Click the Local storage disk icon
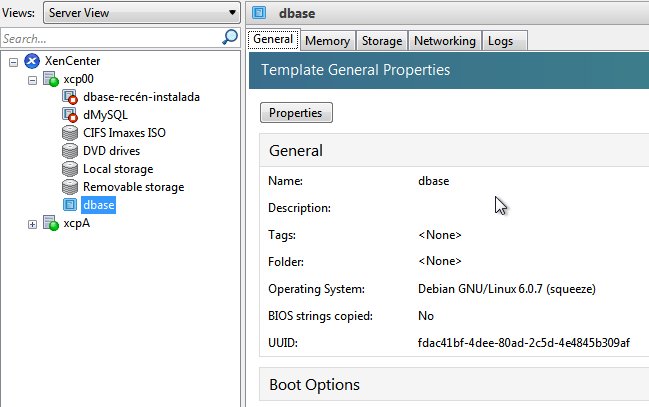Image resolution: width=649 pixels, height=407 pixels. point(70,169)
